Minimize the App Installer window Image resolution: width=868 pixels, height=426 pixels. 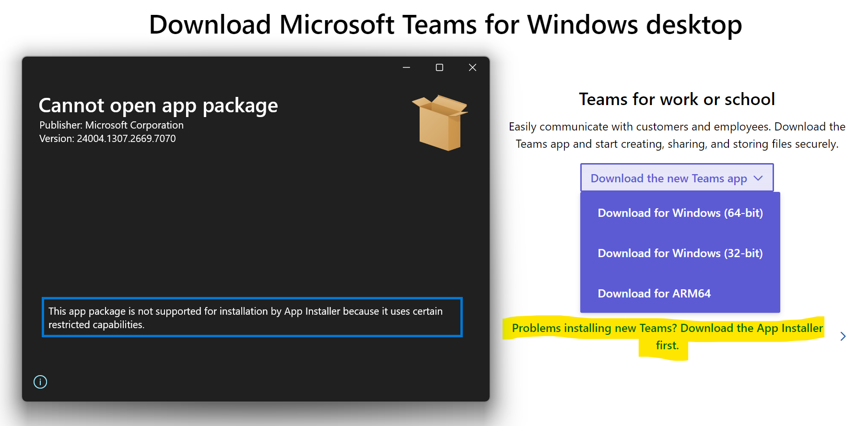(406, 68)
